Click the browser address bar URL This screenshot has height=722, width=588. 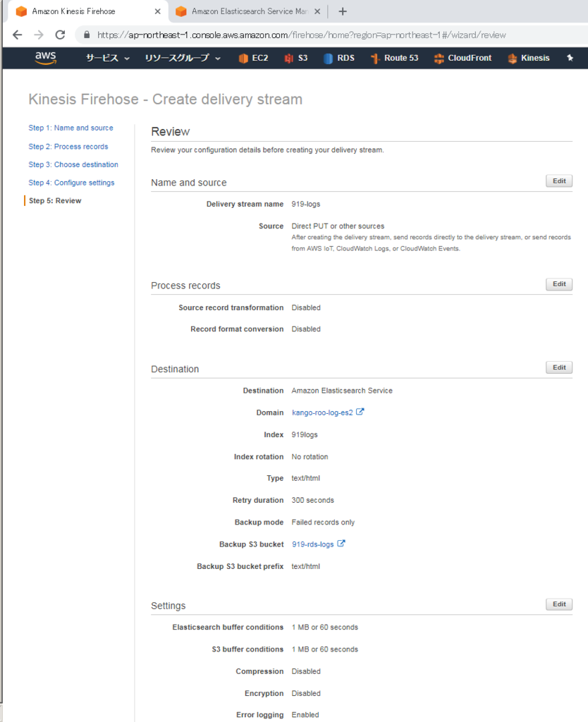[302, 35]
